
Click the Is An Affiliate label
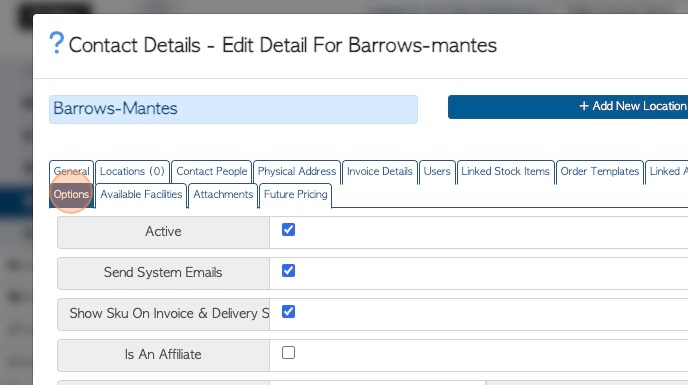coord(163,355)
